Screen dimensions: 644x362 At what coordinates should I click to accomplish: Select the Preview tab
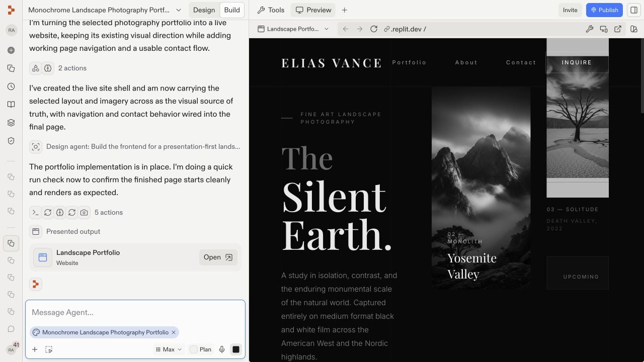point(313,10)
